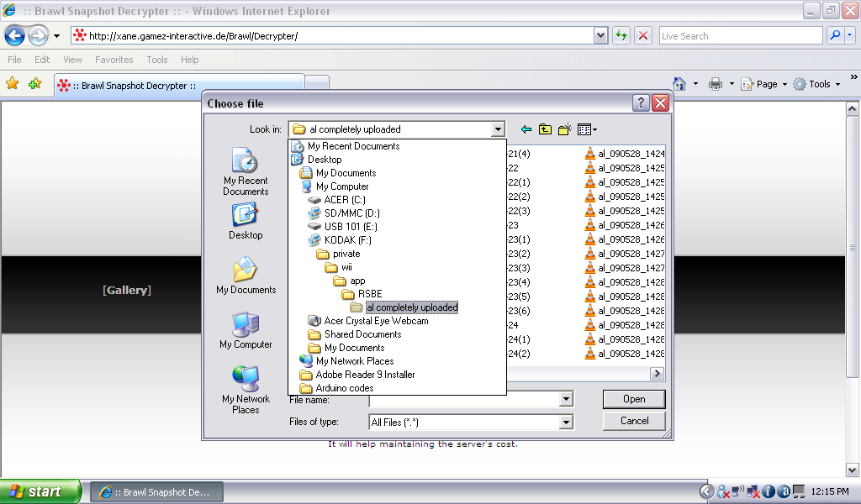Viewport: 861px width, 504px height.
Task: Click the IE Forward arrow button
Action: (x=38, y=36)
